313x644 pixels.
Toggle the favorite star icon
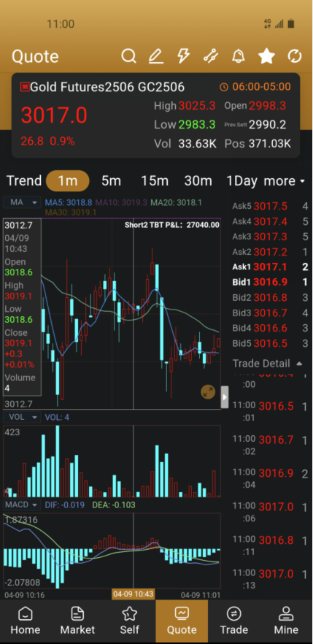(266, 55)
